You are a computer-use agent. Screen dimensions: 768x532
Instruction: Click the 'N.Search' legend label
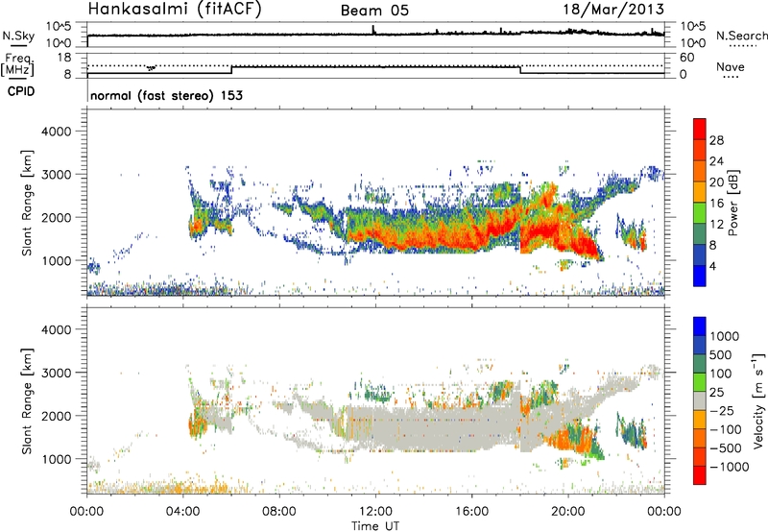click(741, 36)
